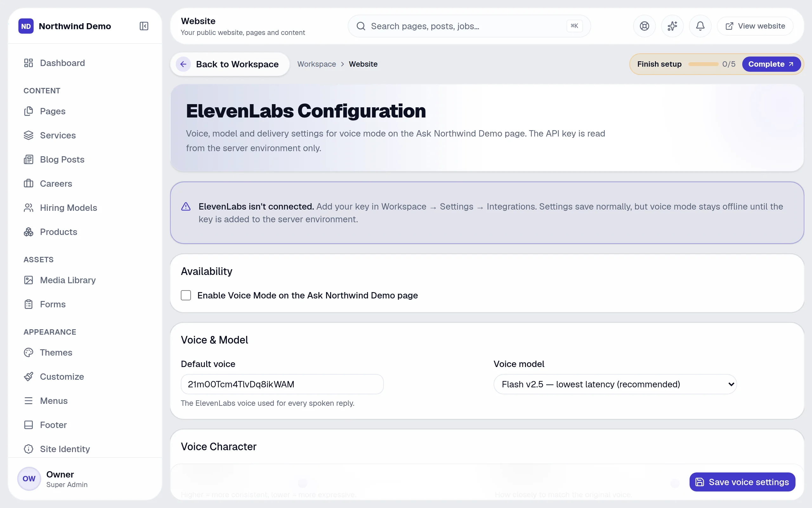Open Blog Posts in sidebar
Image resolution: width=812 pixels, height=508 pixels.
pos(85,159)
